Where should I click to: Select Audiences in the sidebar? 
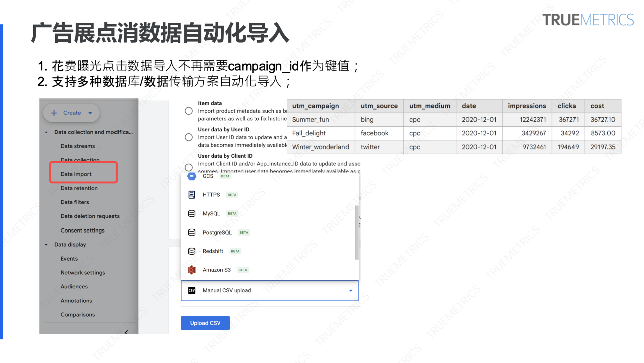(74, 286)
